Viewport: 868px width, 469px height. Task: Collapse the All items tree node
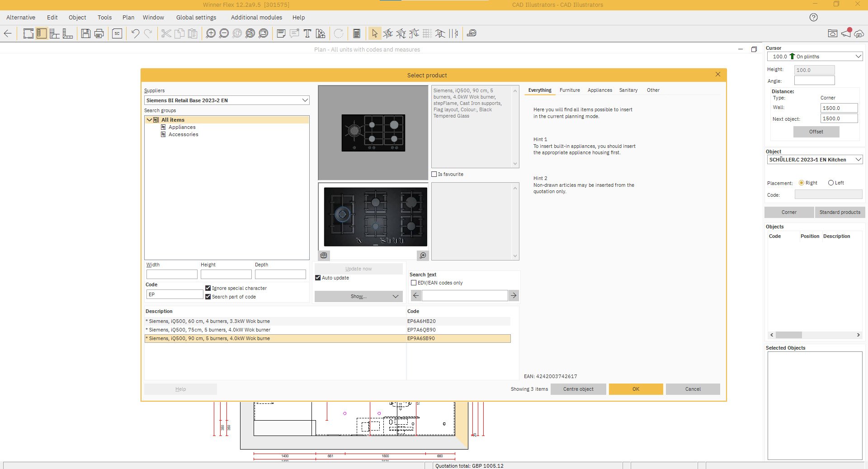(149, 119)
